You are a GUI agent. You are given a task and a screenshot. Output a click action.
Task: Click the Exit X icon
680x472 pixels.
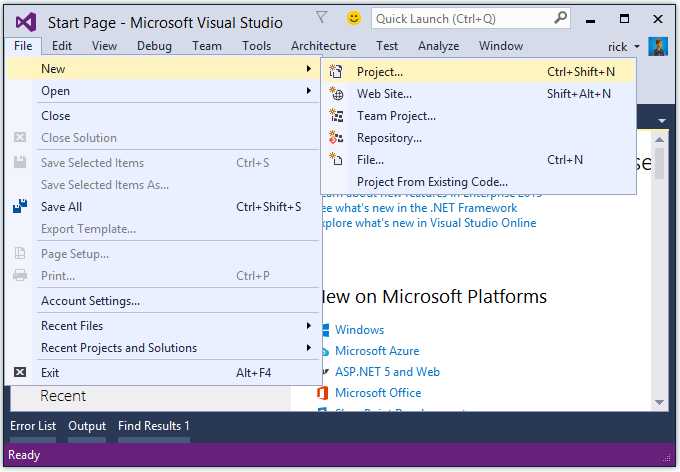coord(20,372)
